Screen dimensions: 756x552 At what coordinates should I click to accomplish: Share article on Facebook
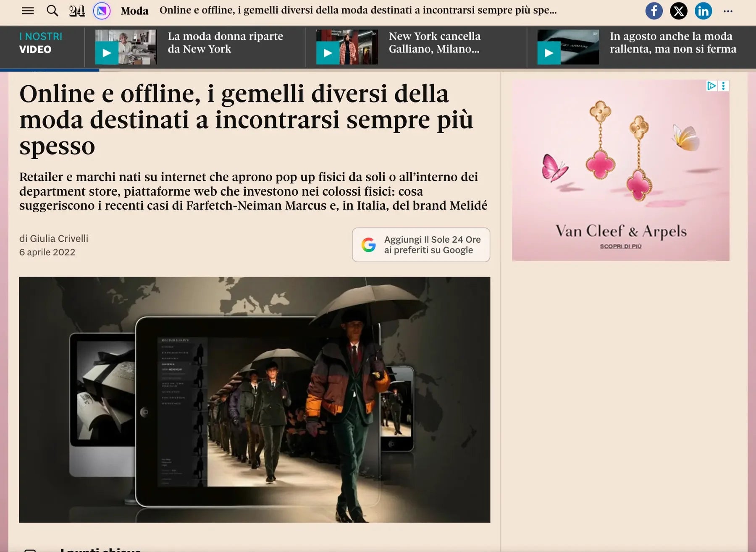pyautogui.click(x=654, y=10)
